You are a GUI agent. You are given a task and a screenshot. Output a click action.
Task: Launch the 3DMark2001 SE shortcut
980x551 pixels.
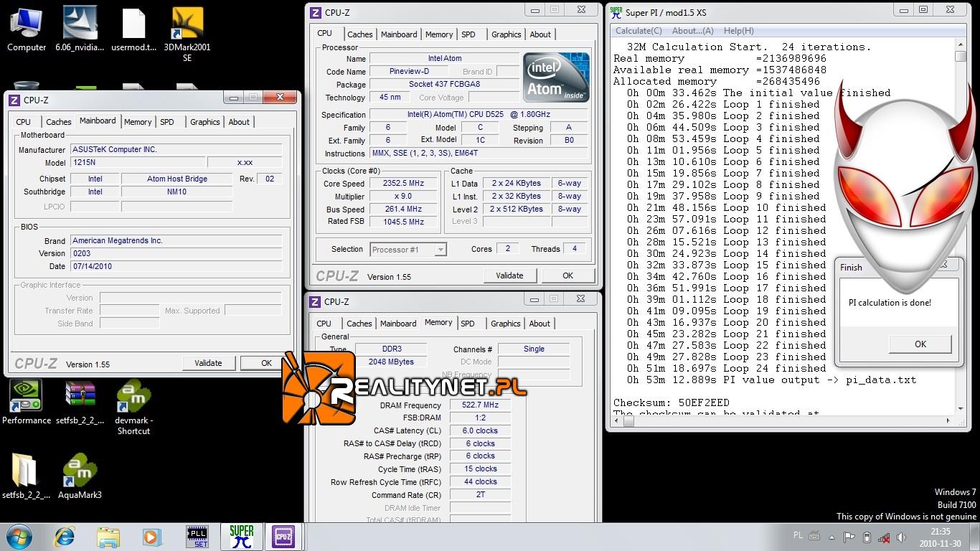(x=187, y=34)
